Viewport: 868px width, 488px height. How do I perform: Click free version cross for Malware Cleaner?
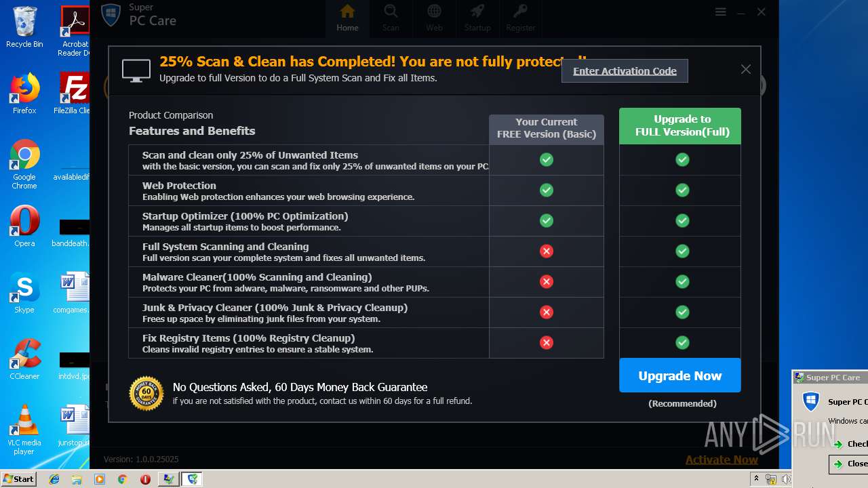tap(547, 282)
